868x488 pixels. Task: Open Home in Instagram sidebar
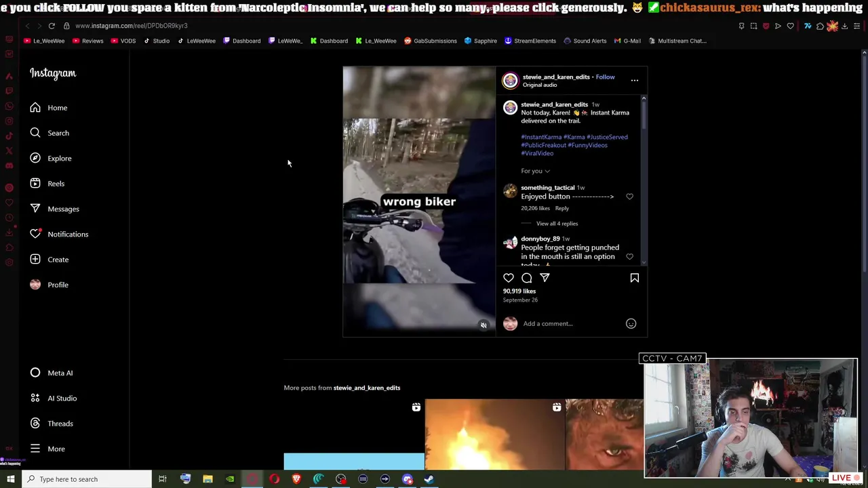pos(48,108)
